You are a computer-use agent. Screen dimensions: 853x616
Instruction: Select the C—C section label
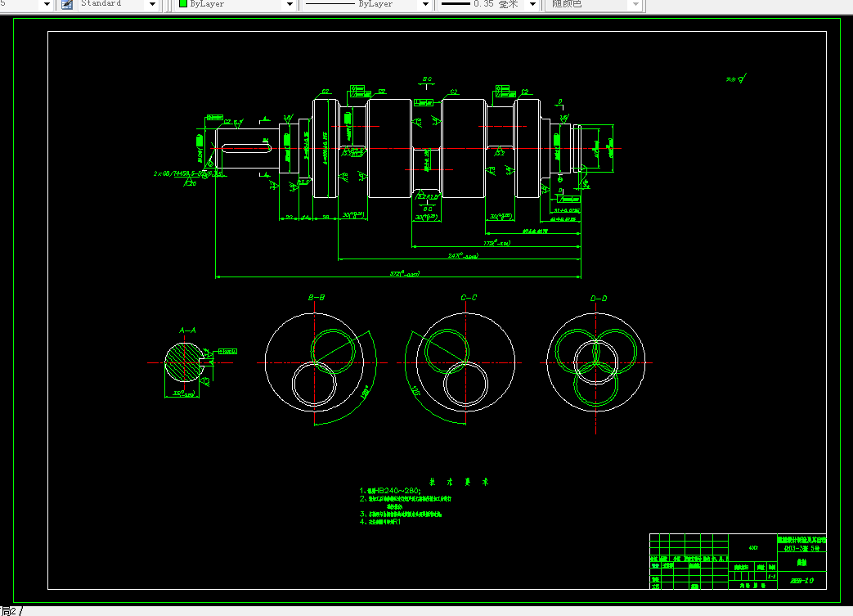(x=469, y=298)
